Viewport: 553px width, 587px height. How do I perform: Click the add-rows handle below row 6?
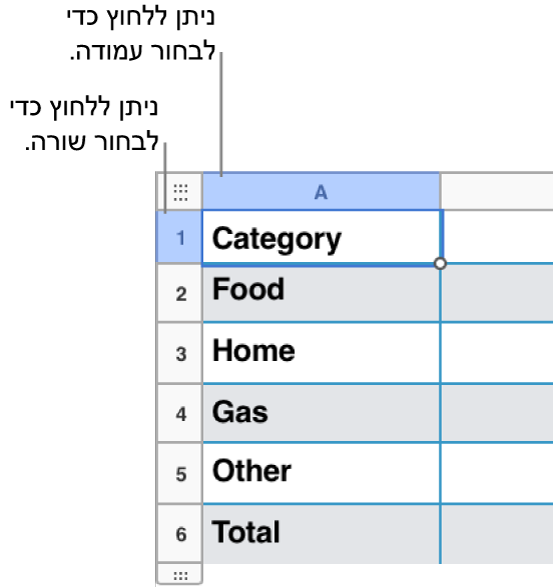click(x=180, y=575)
